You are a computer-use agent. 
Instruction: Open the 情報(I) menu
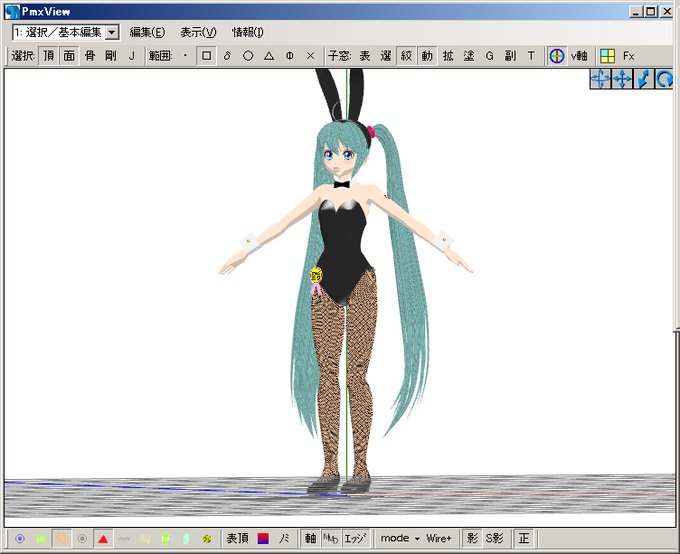coord(248,32)
